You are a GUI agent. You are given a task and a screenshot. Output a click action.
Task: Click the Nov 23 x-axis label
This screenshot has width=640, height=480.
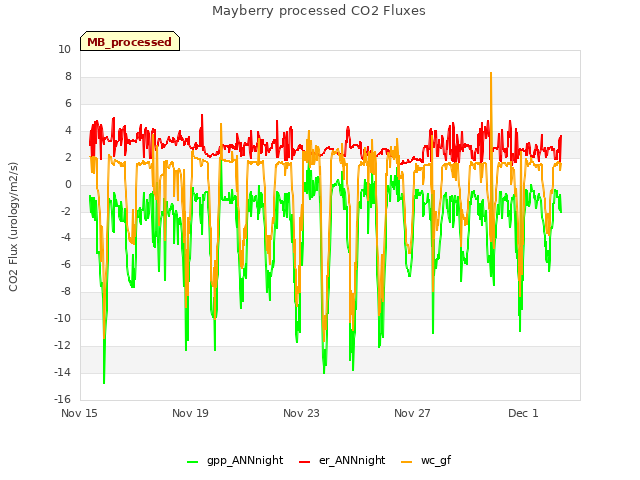click(301, 413)
